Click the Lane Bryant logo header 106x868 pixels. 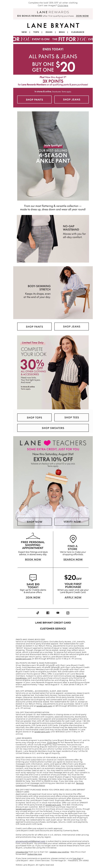(x=53, y=26)
